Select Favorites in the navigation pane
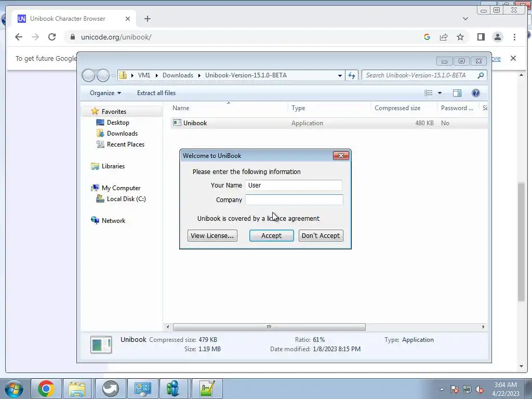532x399 pixels. point(114,112)
